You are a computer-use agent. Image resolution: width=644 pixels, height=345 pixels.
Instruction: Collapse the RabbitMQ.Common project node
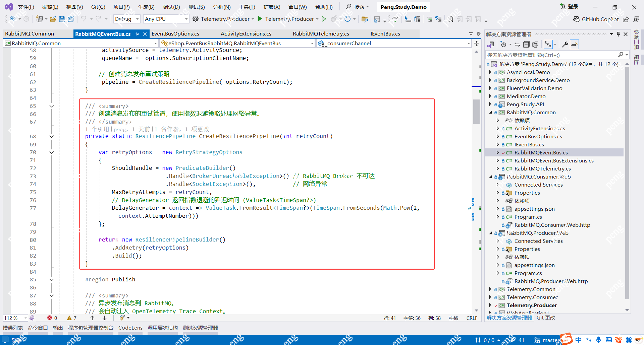[x=490, y=113]
